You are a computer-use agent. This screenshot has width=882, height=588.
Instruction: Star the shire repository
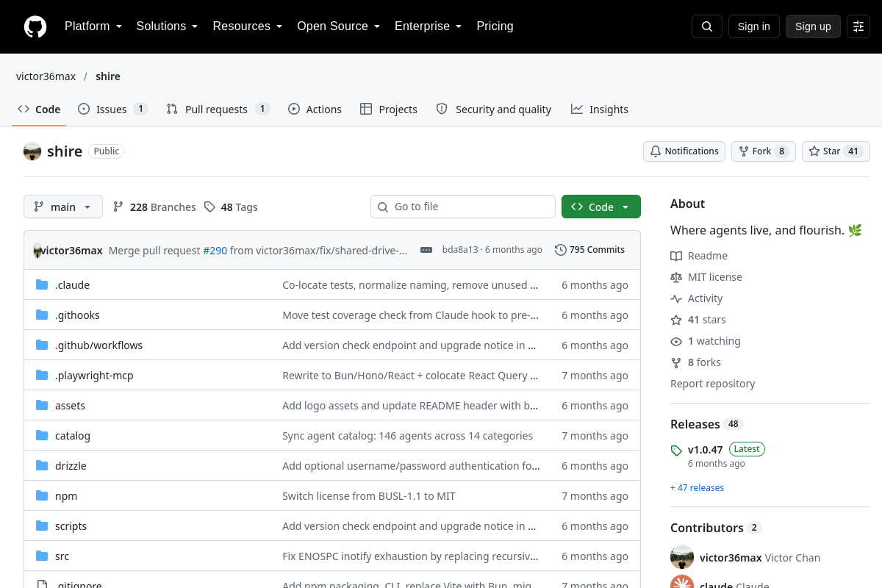click(x=836, y=151)
